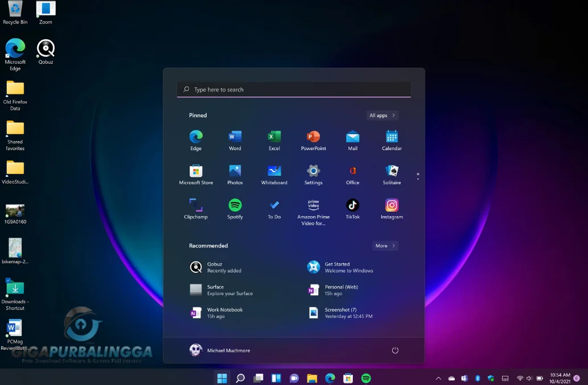Screen dimensions: 588x385
Task: Select Microsoft Edge desktop shortcut
Action: click(15, 55)
